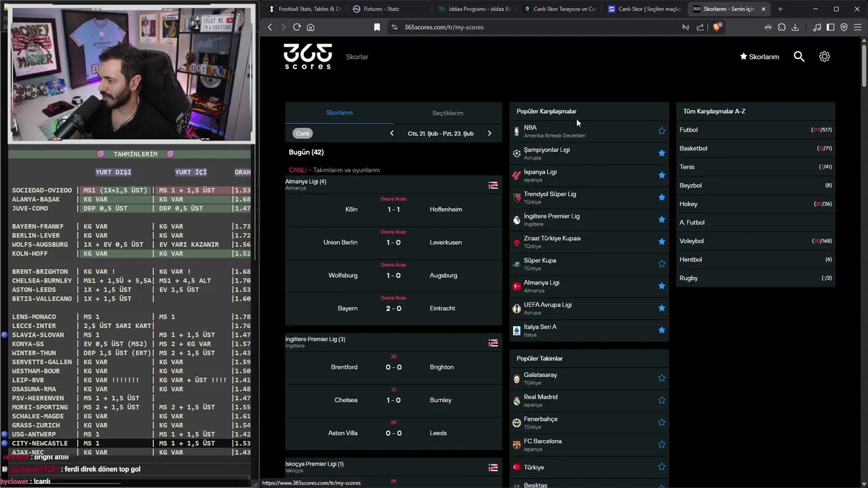Open İtalya Seri A competition
The height and width of the screenshot is (488, 868).
589,330
